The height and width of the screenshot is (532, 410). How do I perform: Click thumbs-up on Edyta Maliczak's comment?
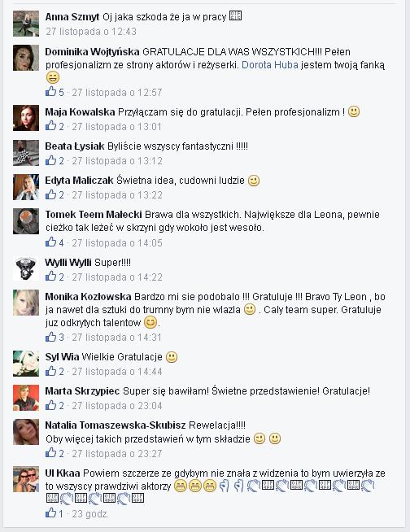pyautogui.click(x=51, y=194)
